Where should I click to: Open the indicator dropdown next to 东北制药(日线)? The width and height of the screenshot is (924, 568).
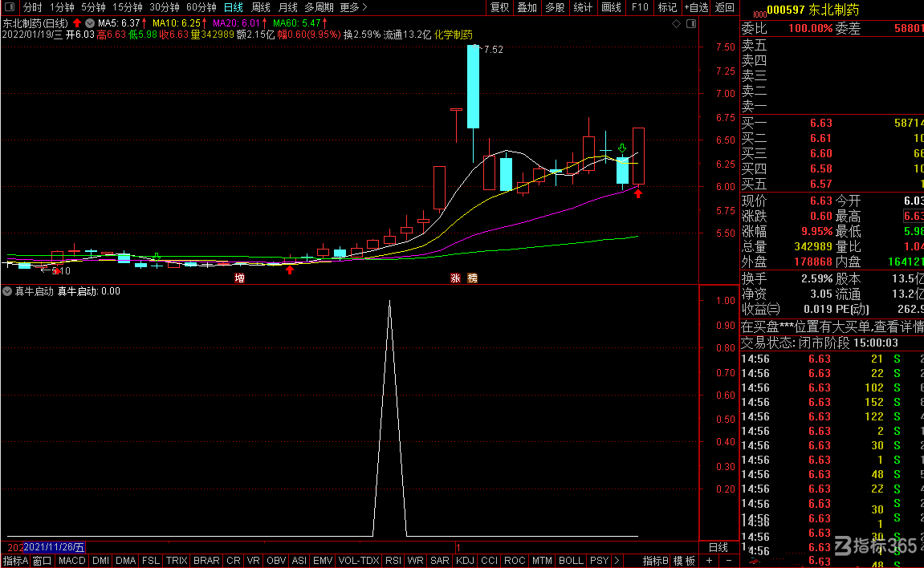tap(90, 23)
